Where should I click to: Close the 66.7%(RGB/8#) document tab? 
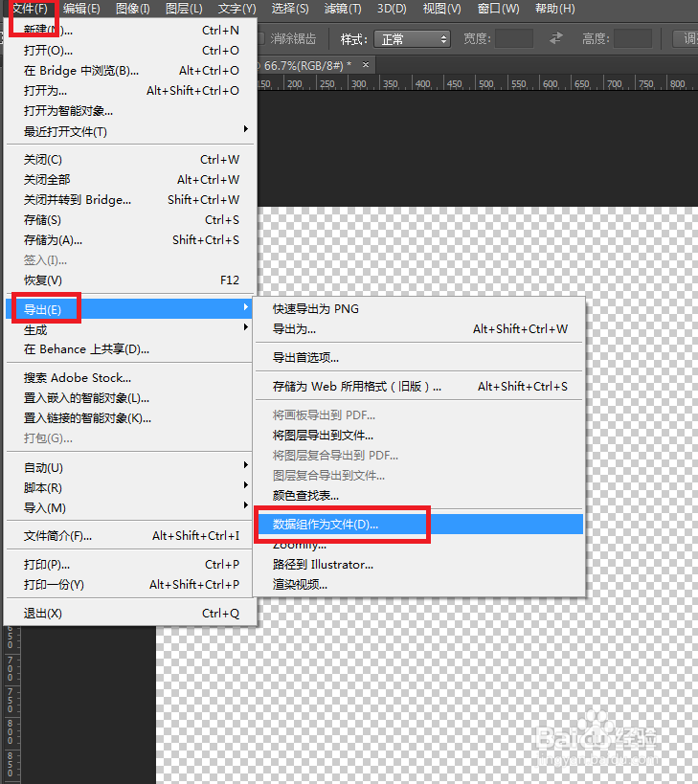(x=366, y=64)
